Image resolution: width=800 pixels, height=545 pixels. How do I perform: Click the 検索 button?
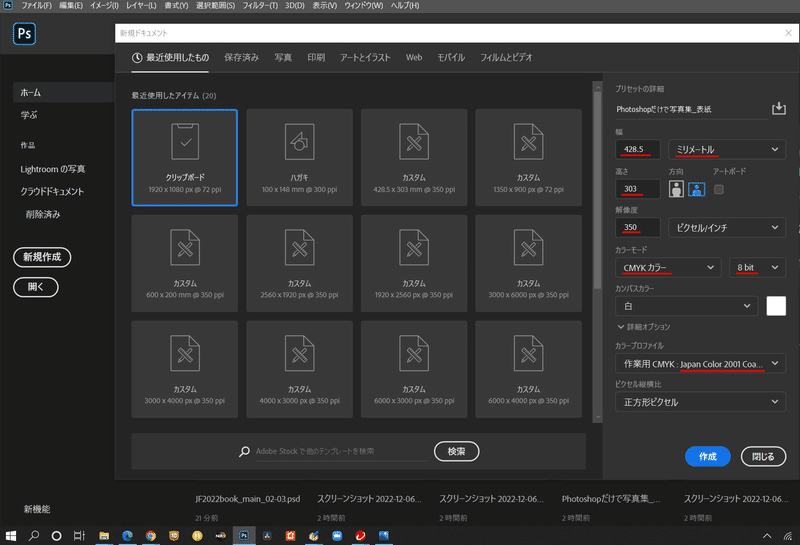(456, 451)
